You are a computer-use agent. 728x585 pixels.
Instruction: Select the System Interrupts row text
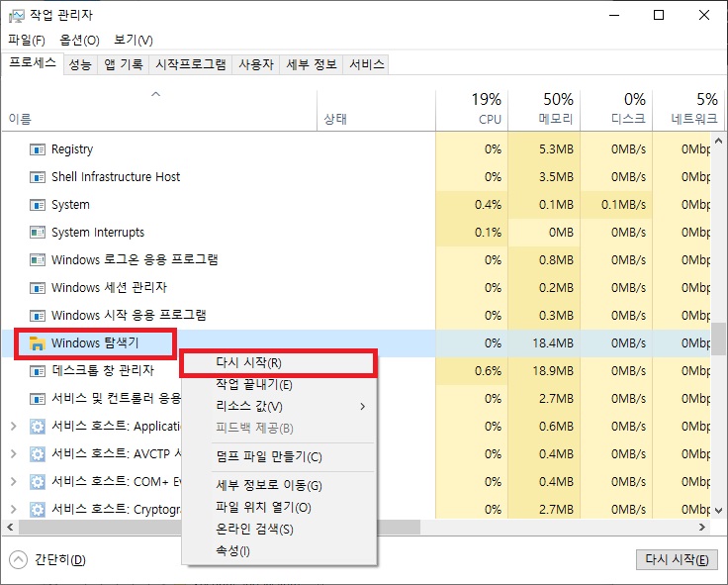98,233
